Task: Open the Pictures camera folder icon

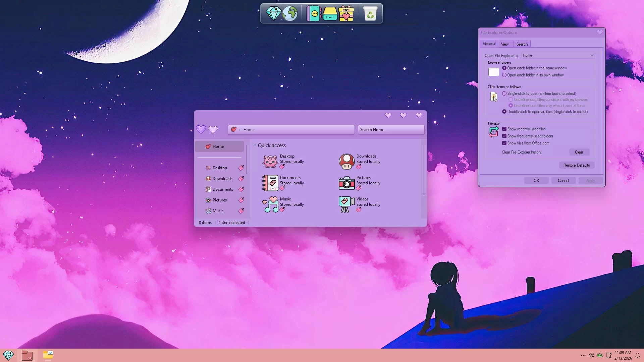Action: point(346,183)
